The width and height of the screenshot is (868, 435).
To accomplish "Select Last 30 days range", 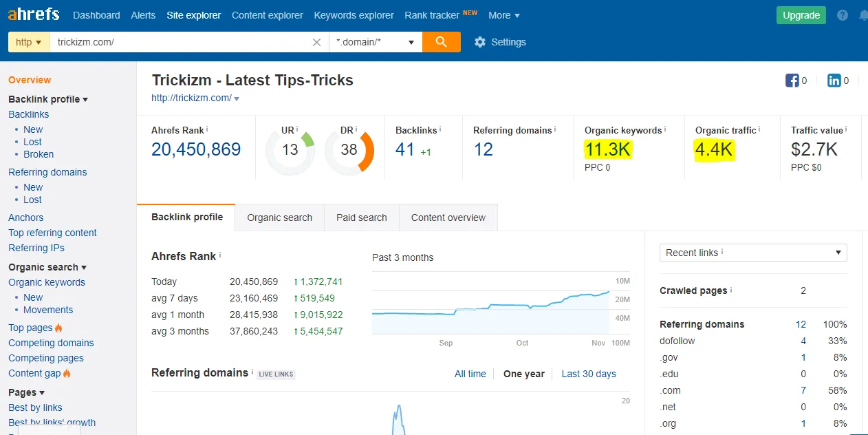I will (x=589, y=374).
